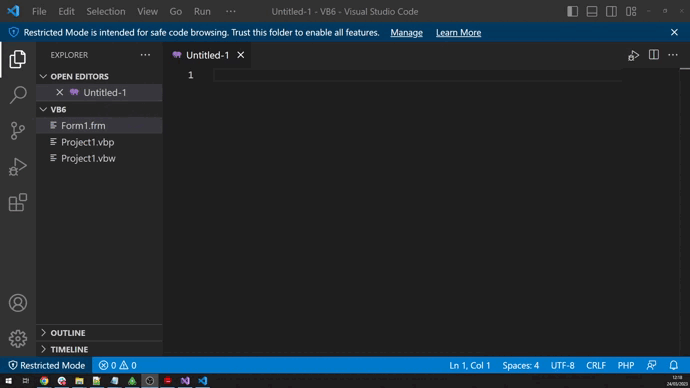Toggle the Secondary Side Bar layout icon
Image resolution: width=690 pixels, height=388 pixels.
pos(611,11)
